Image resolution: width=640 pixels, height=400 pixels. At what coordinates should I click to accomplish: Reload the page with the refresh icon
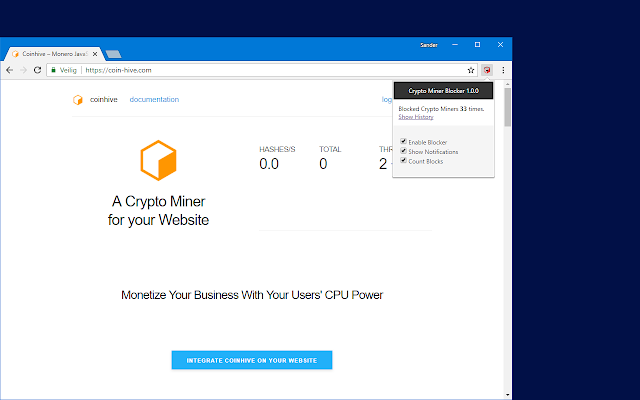(38, 70)
